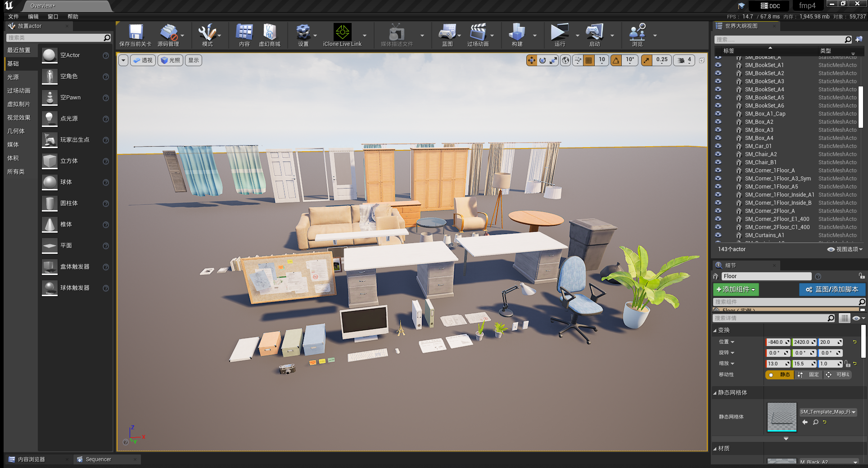Toggle the grid snapping button in viewport
The height and width of the screenshot is (468, 868).
[x=588, y=60]
